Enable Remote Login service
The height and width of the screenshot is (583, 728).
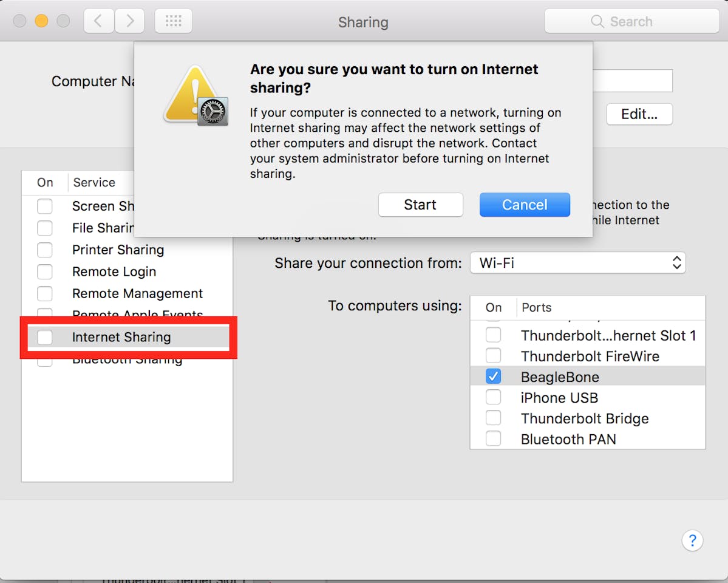pyautogui.click(x=45, y=271)
